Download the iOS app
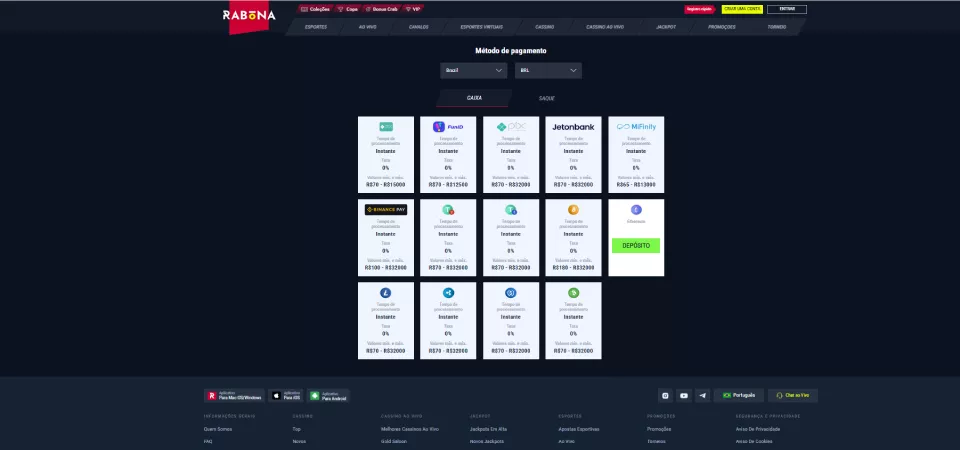960x450 pixels. pos(286,395)
